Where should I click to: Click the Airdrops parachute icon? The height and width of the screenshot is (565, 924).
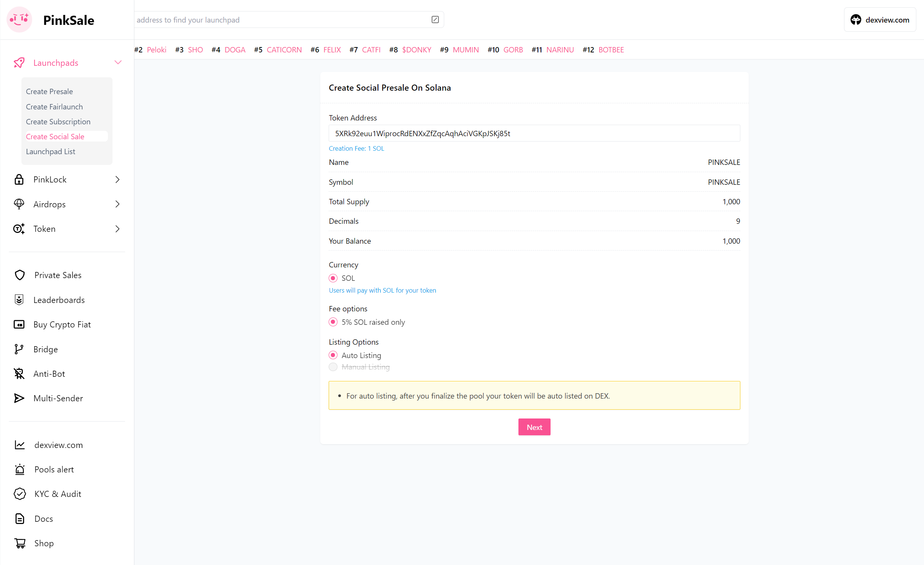19,204
